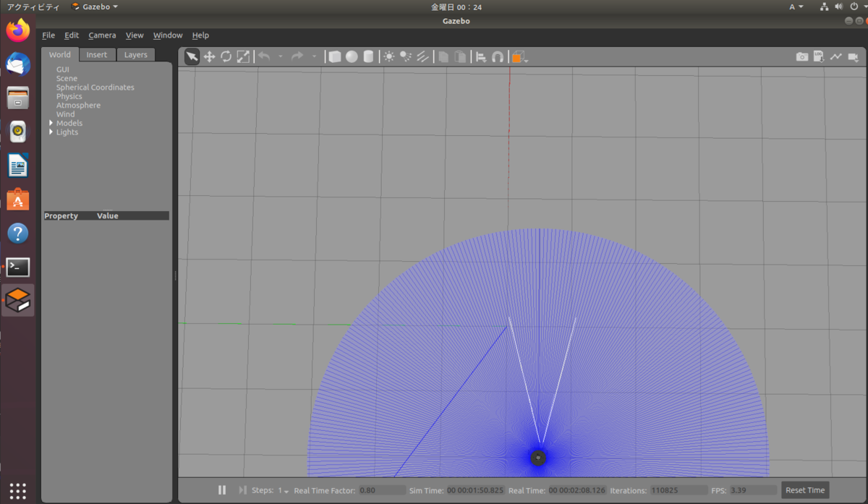The width and height of the screenshot is (868, 504).
Task: Select Spherical Coordinates tree item
Action: 95,87
